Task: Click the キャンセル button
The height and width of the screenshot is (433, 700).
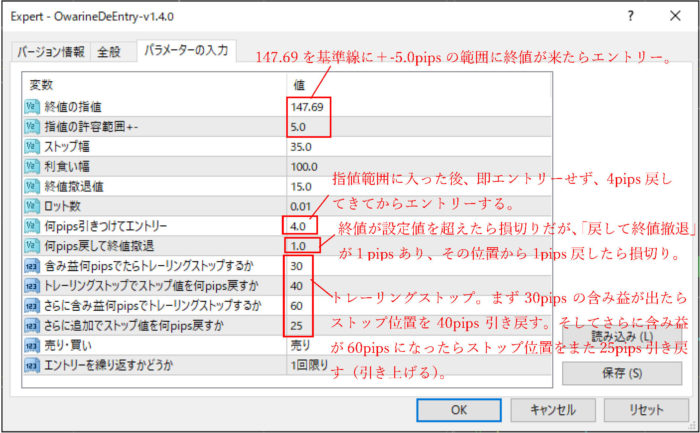Action: pos(553,410)
